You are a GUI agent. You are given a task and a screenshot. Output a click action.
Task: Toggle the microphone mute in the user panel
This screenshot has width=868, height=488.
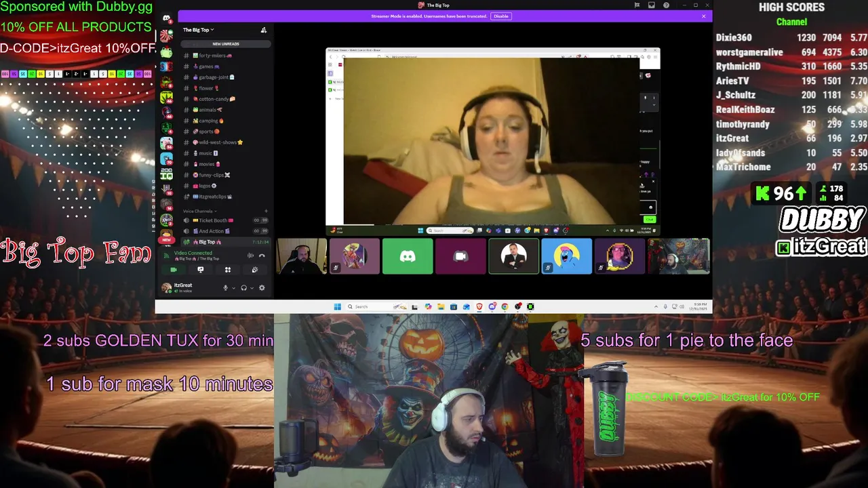click(226, 288)
